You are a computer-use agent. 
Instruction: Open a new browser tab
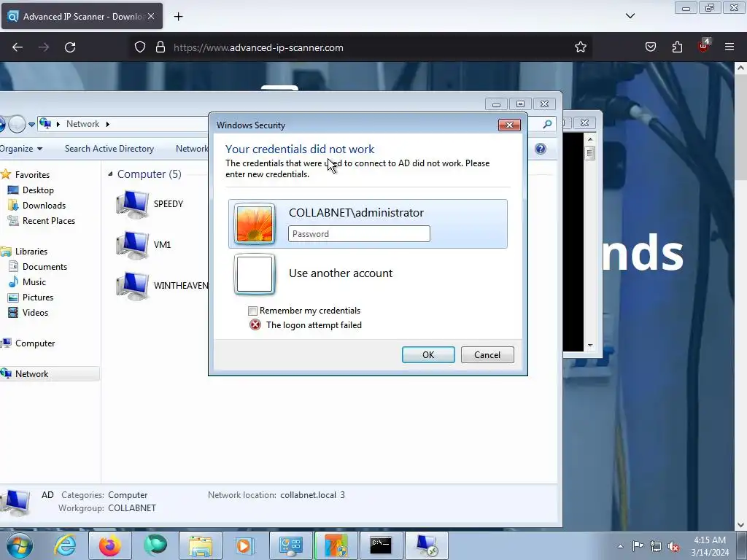click(x=178, y=17)
